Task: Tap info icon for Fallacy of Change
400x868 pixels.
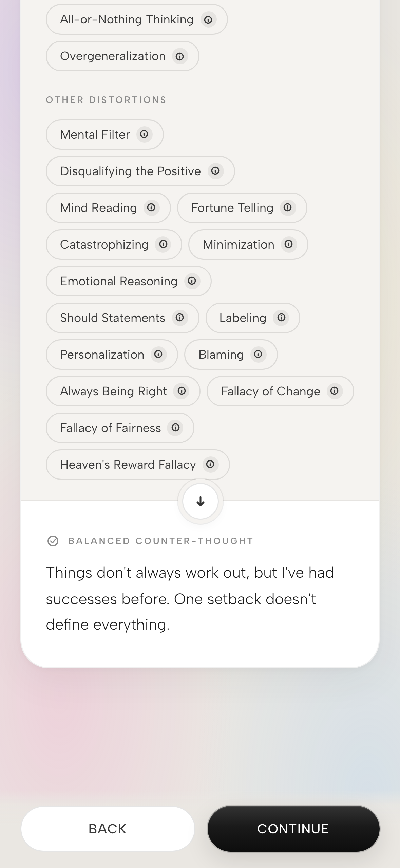Action: (335, 391)
